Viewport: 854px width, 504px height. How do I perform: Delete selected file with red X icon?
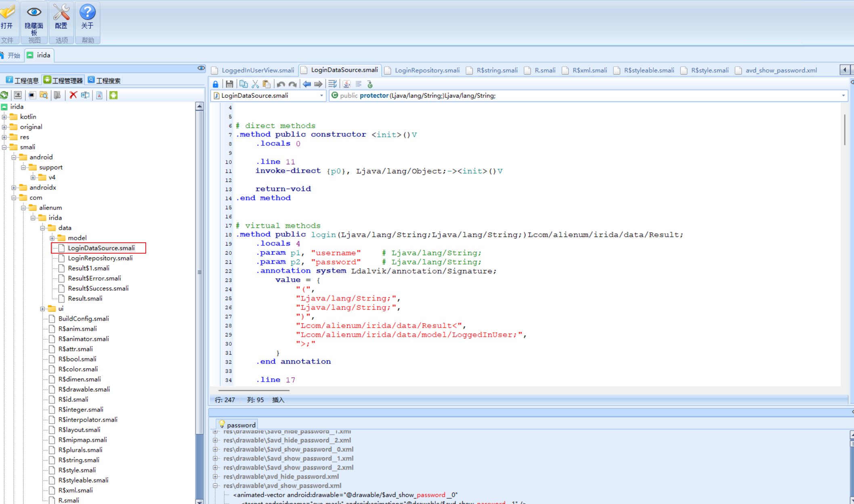pyautogui.click(x=73, y=95)
